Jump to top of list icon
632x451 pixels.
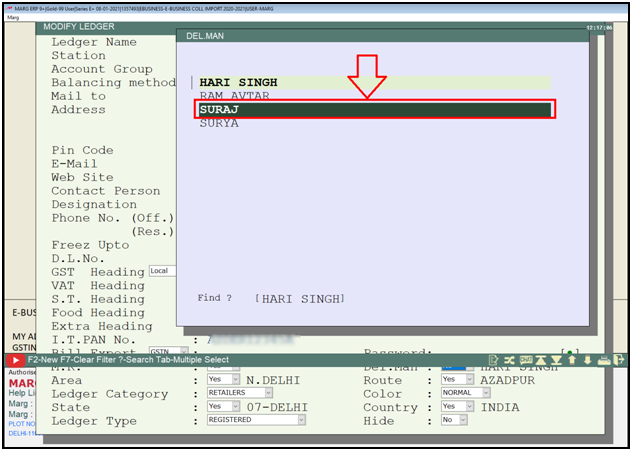(x=540, y=360)
